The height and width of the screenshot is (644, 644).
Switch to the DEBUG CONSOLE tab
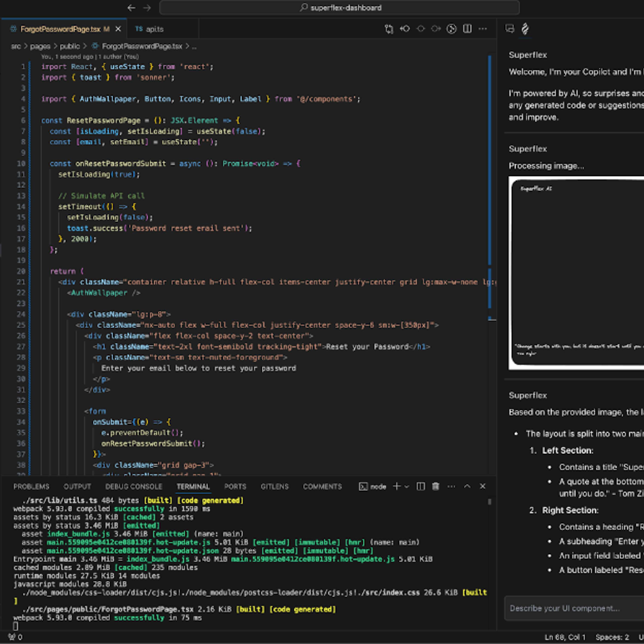[x=134, y=487]
